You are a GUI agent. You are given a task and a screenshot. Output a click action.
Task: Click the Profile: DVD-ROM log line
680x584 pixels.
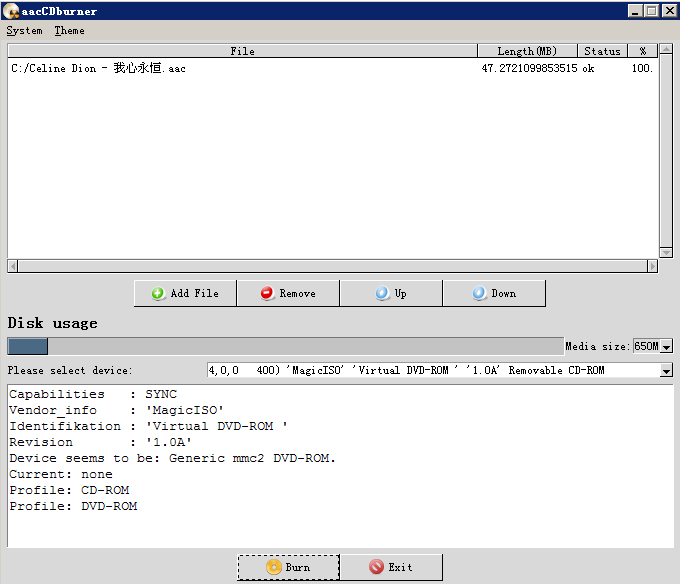pyautogui.click(x=73, y=506)
